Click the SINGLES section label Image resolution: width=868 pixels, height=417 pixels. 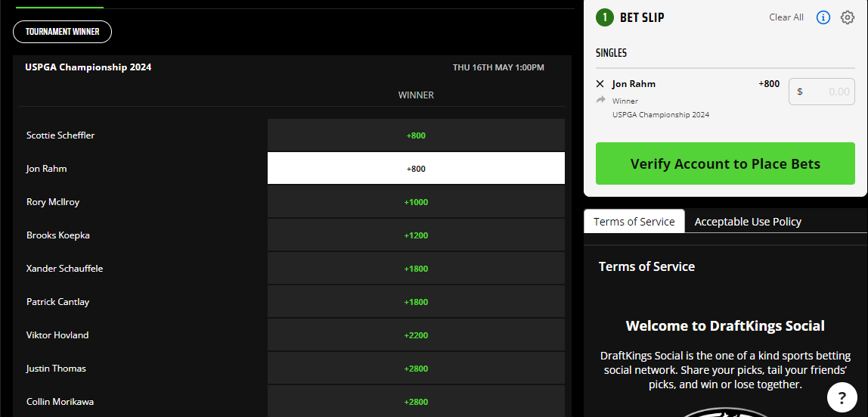[611, 53]
